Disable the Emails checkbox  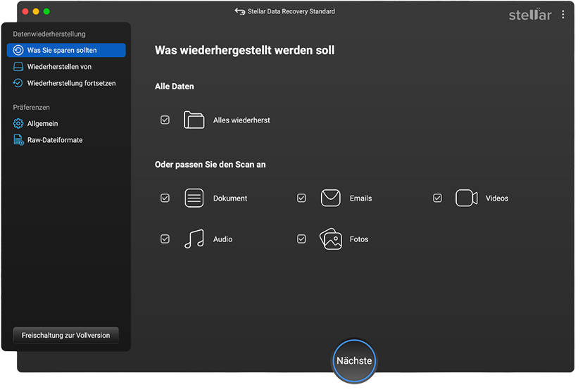301,198
